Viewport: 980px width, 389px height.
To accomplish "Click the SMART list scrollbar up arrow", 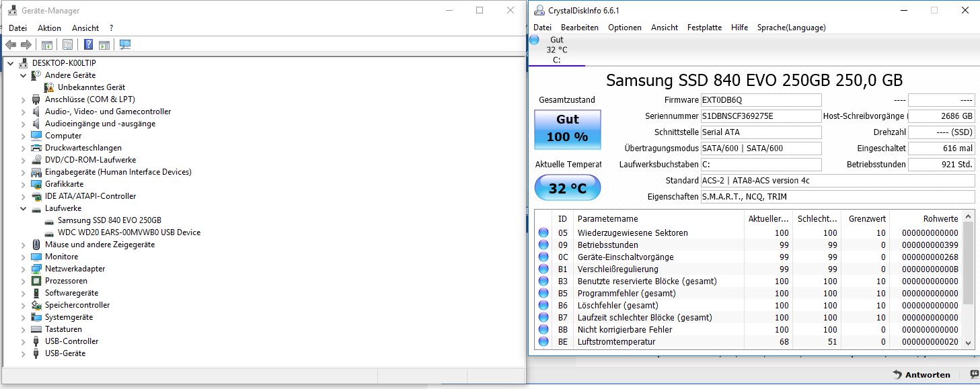I will pos(969,216).
